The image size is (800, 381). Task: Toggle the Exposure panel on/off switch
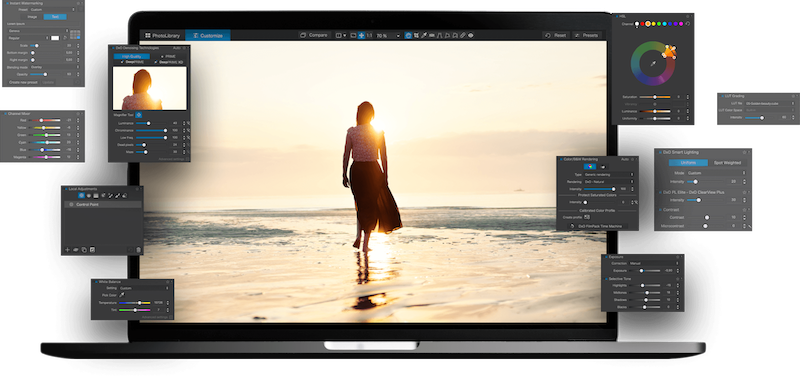tap(606, 257)
